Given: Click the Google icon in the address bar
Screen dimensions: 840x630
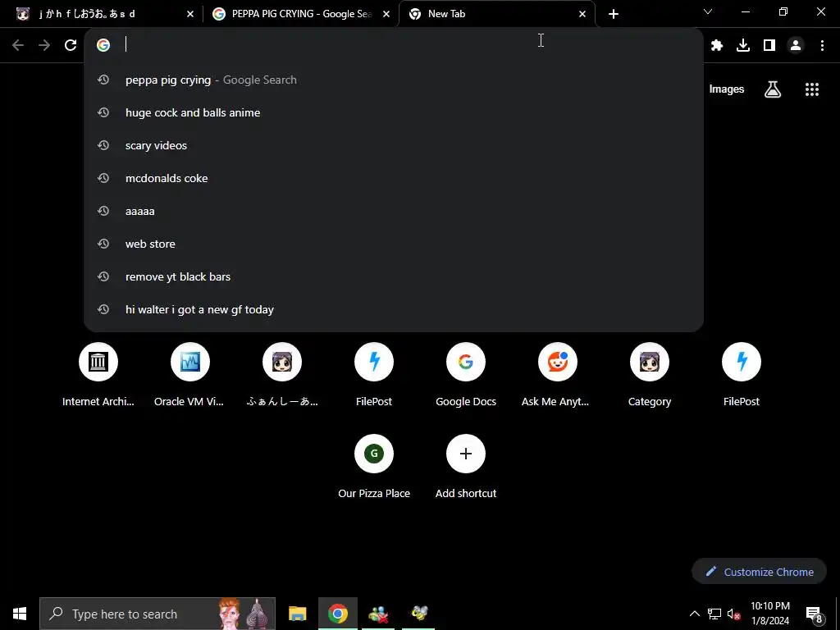Looking at the screenshot, I should tap(103, 45).
